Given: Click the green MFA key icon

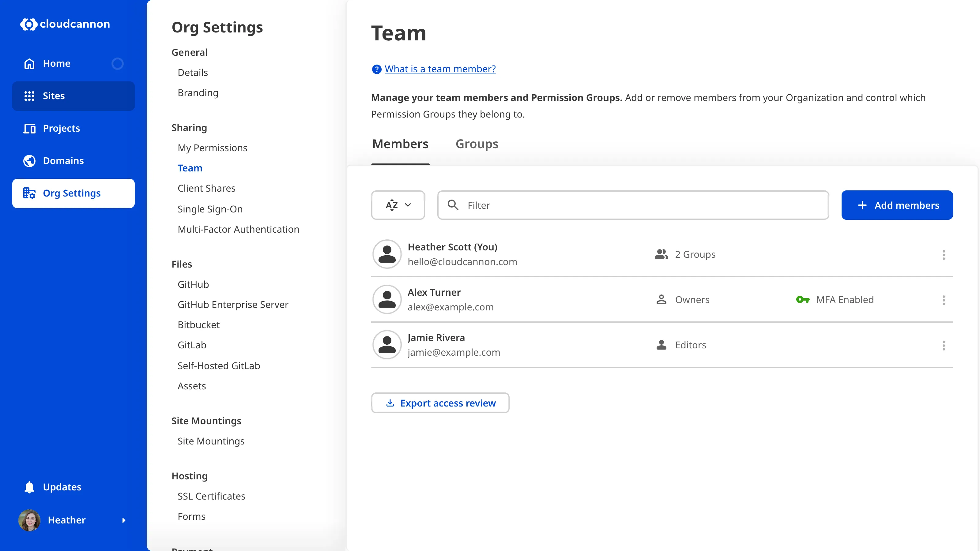Looking at the screenshot, I should [x=803, y=299].
